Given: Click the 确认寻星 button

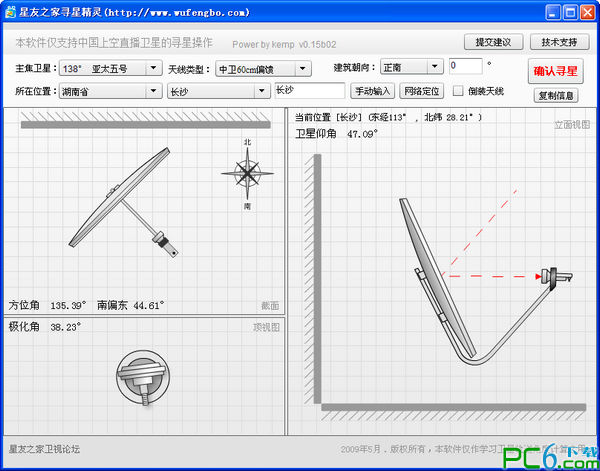Looking at the screenshot, I should click(x=556, y=71).
